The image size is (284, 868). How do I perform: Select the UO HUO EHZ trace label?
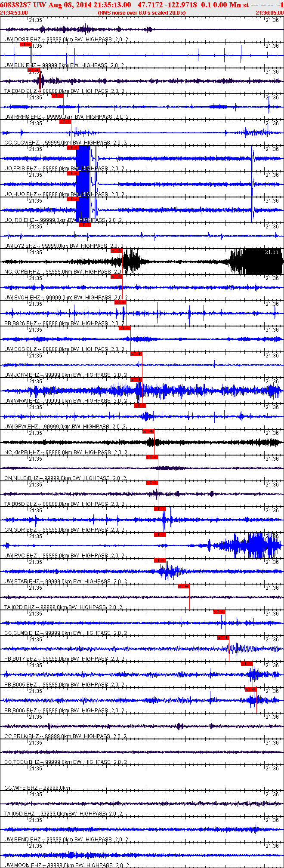[64, 194]
